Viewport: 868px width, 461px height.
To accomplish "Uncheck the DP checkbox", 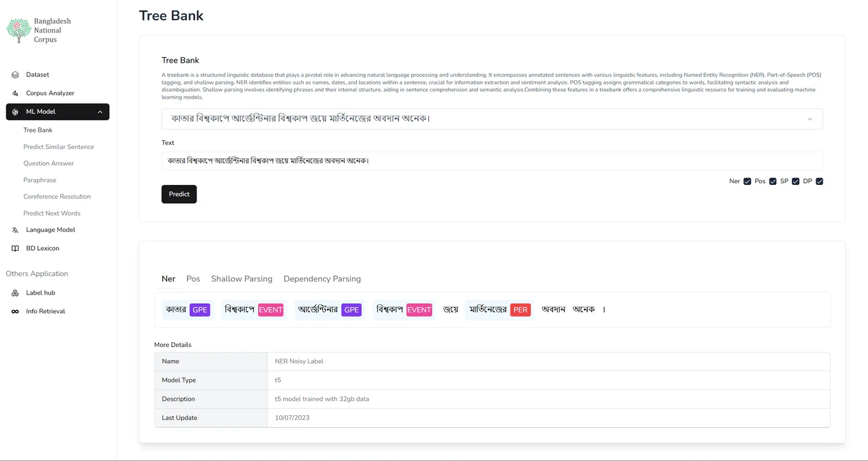I will click(819, 181).
